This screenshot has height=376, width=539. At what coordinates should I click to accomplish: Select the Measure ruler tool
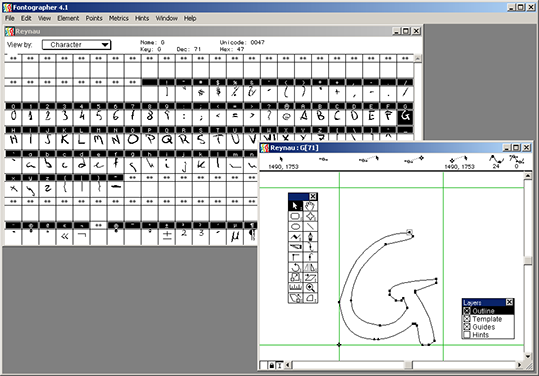point(296,288)
